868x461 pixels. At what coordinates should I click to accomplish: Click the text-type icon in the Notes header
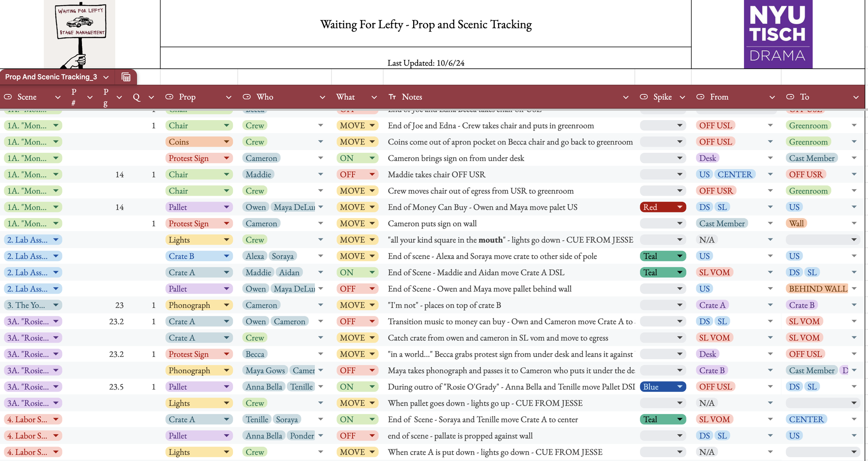pos(392,97)
